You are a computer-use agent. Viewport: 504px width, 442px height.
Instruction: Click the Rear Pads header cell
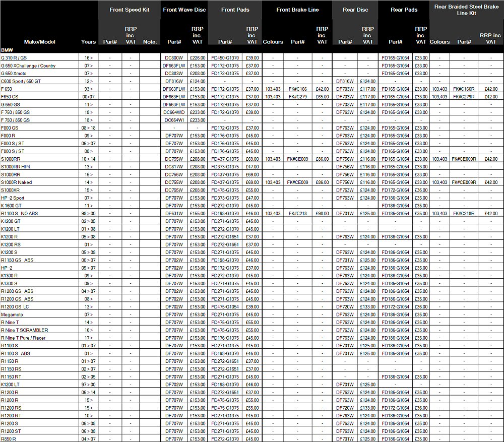click(x=404, y=10)
